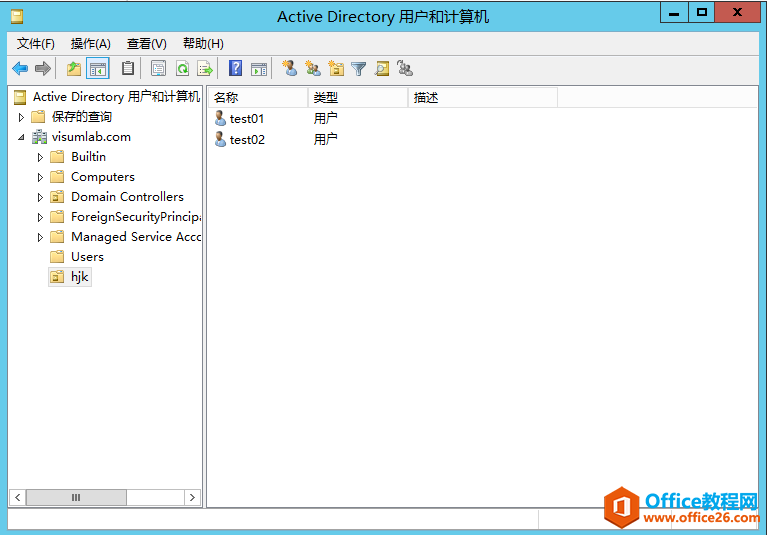Image resolution: width=767 pixels, height=535 pixels.
Task: Click the Back arrow in toolbar
Action: point(20,68)
